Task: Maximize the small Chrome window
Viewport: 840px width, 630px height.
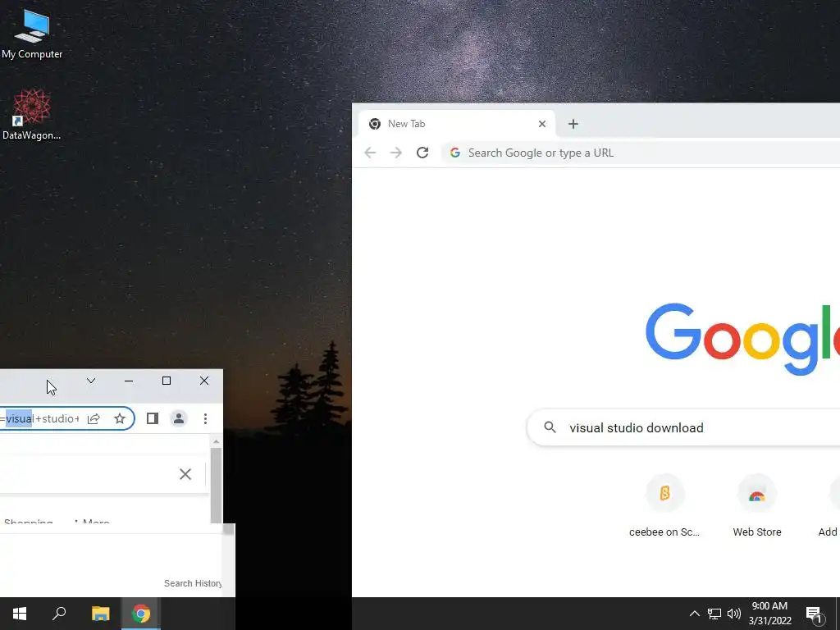Action: 167,381
